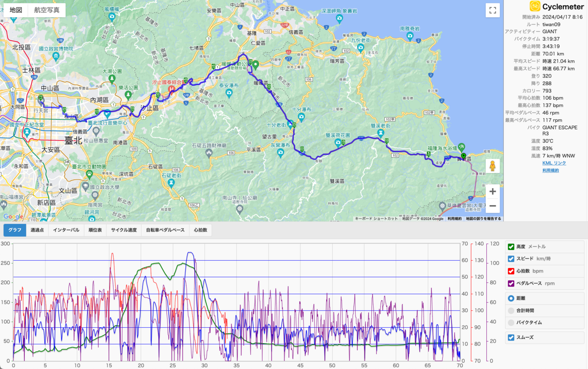Toggle the 心拍数 bpm checkbox

(511, 271)
